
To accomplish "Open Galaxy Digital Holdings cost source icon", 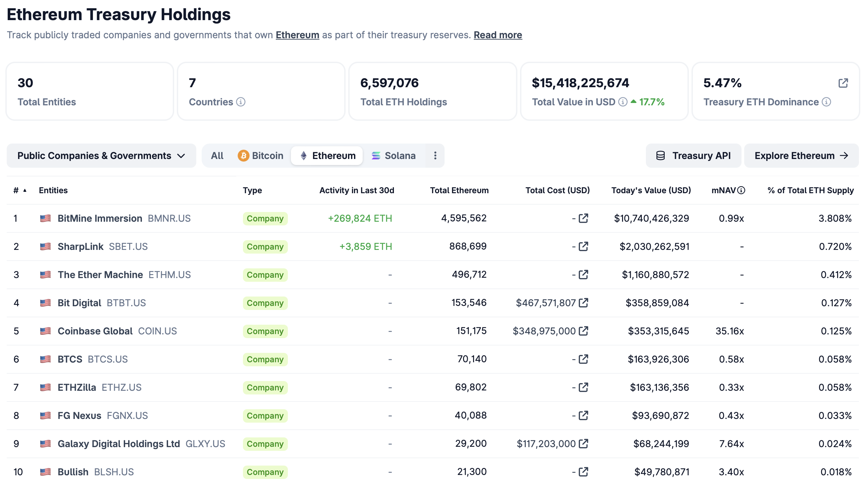I will 583,444.
